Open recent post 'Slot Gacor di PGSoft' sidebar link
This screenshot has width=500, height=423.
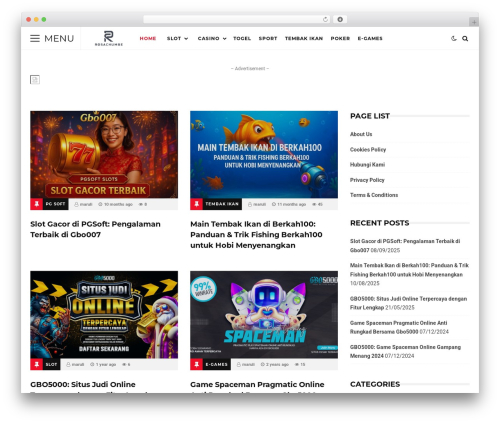pos(405,245)
